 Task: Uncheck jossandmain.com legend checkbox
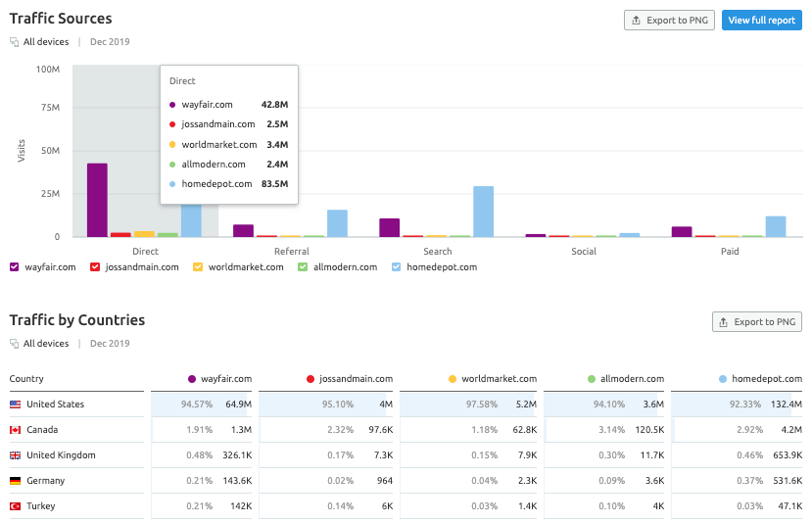[x=95, y=266]
